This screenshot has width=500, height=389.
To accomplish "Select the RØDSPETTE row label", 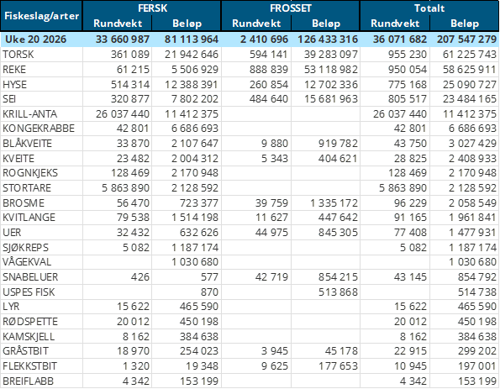I will [x=30, y=321].
